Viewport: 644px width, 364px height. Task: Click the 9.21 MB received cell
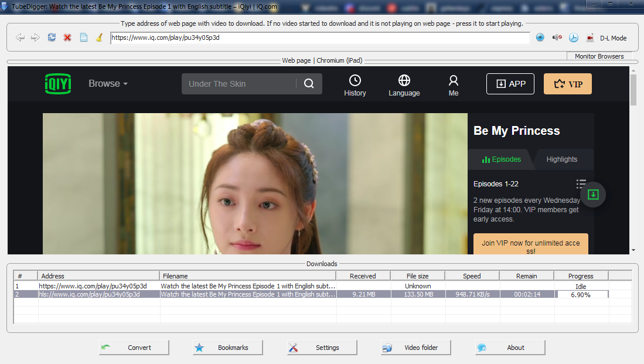coord(363,294)
